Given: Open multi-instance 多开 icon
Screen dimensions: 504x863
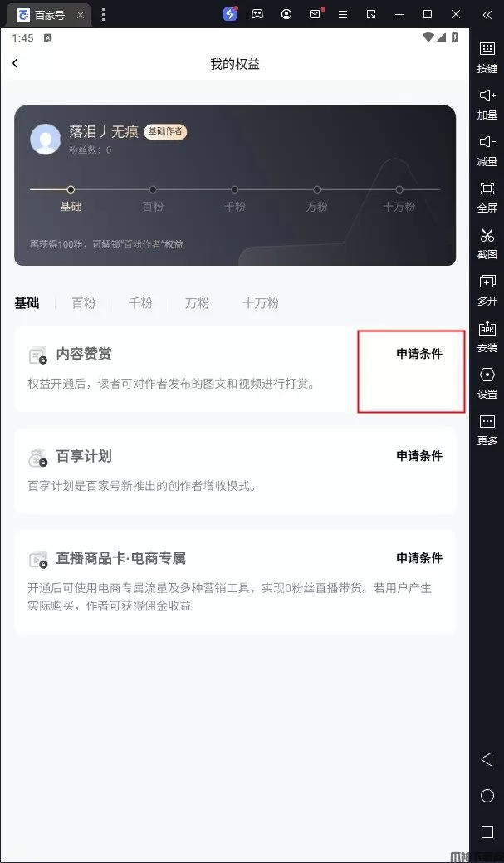Looking at the screenshot, I should [x=487, y=290].
